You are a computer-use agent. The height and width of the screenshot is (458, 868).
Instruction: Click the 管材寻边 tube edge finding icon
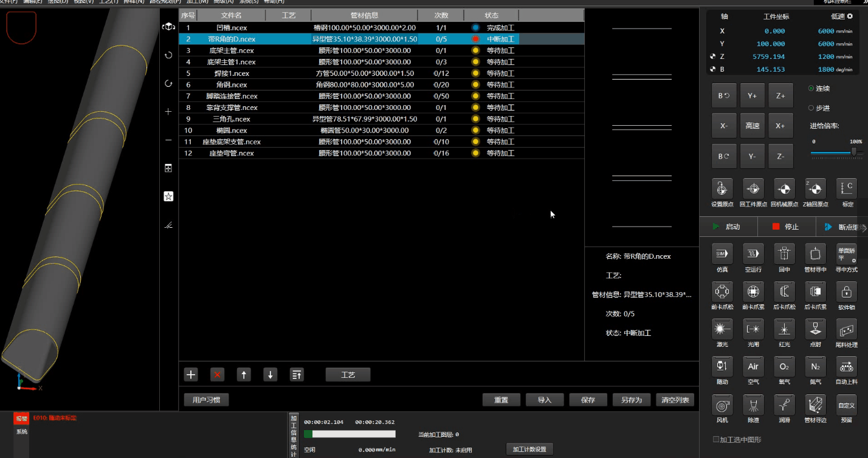coord(815,404)
